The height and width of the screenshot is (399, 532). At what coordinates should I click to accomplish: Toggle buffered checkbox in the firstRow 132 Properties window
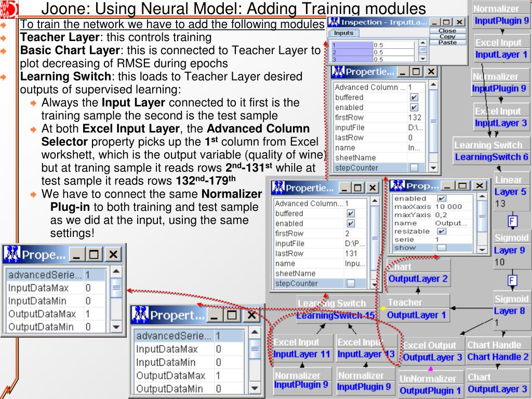(x=414, y=97)
